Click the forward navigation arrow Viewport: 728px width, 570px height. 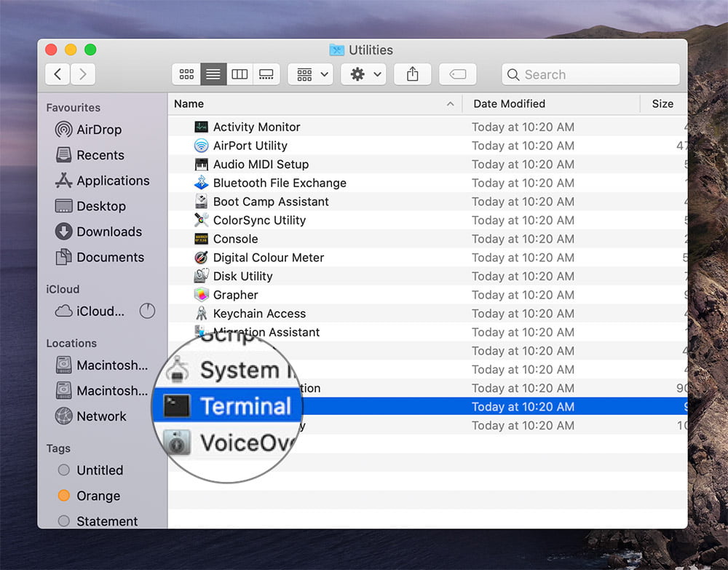[82, 74]
